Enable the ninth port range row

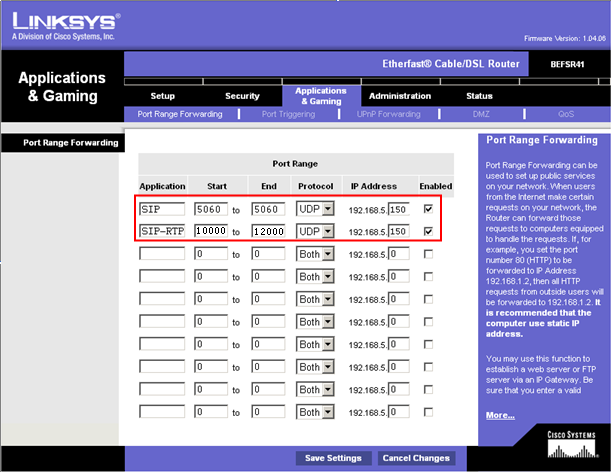click(x=428, y=390)
